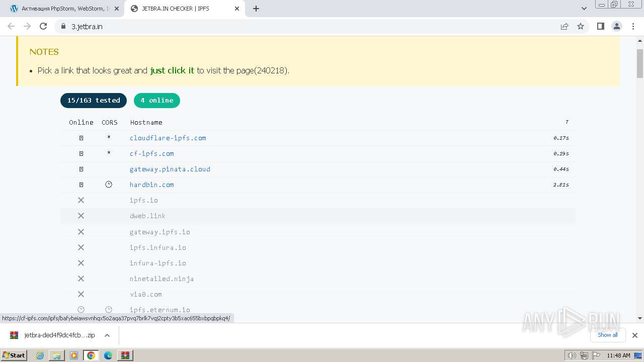Click the infura-ipfs.io hostname
This screenshot has height=362, width=644.
(x=158, y=263)
